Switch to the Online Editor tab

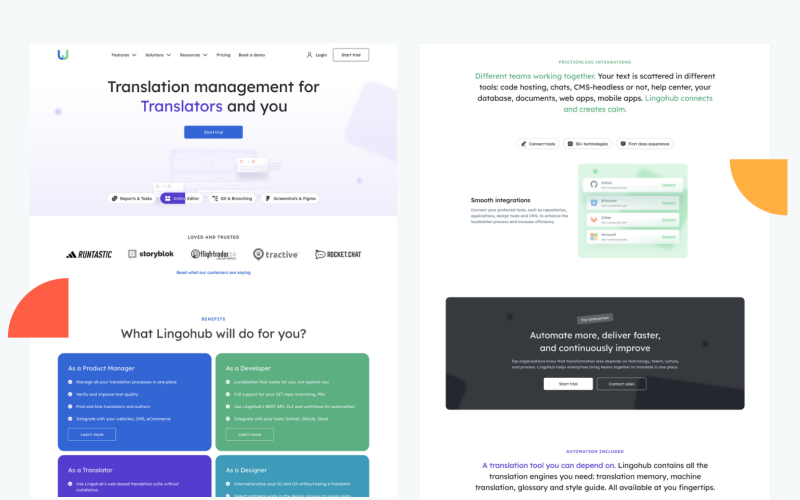(182, 198)
